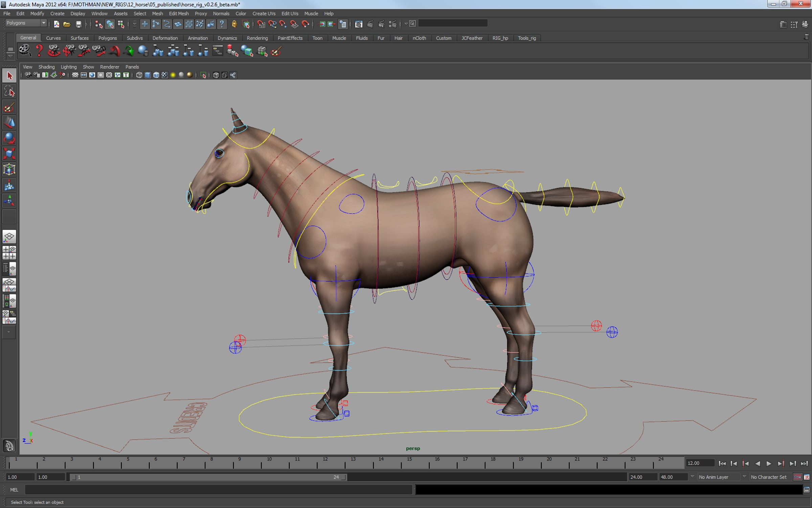This screenshot has height=508, width=812.
Task: Switch to the Tools_rig shelf tab
Action: 527,38
